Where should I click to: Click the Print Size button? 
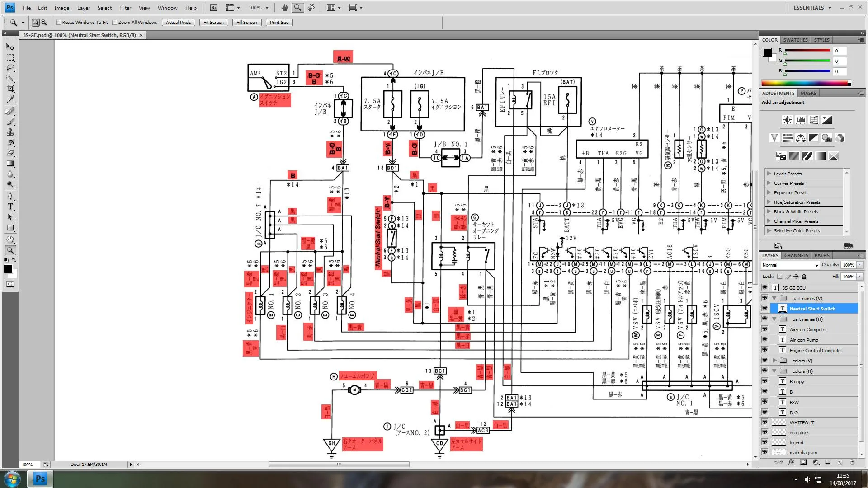[279, 22]
